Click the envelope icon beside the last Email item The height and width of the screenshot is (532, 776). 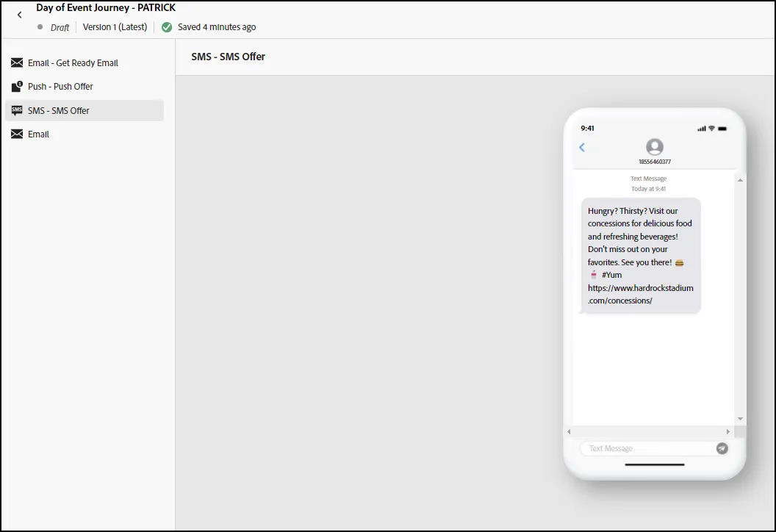(x=17, y=134)
